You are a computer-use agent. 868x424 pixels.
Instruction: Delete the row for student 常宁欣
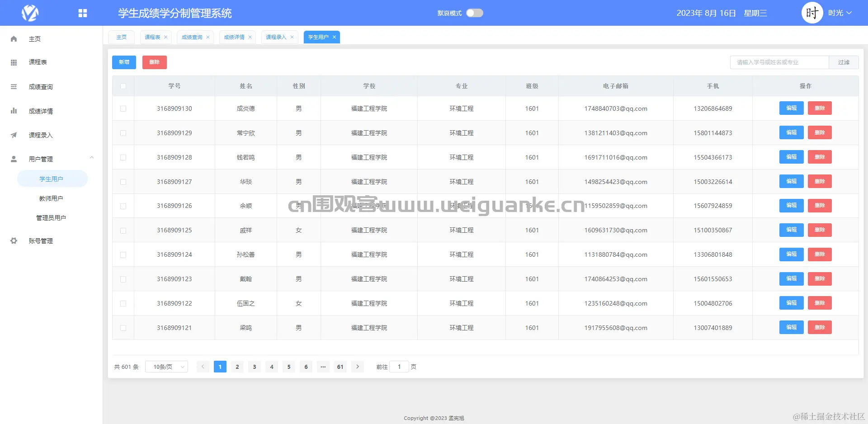[x=820, y=133]
